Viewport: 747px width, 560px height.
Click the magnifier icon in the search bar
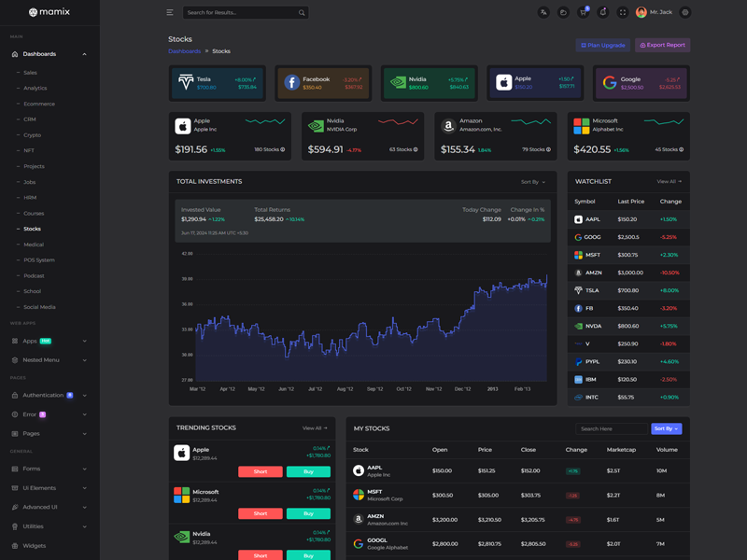click(x=302, y=13)
